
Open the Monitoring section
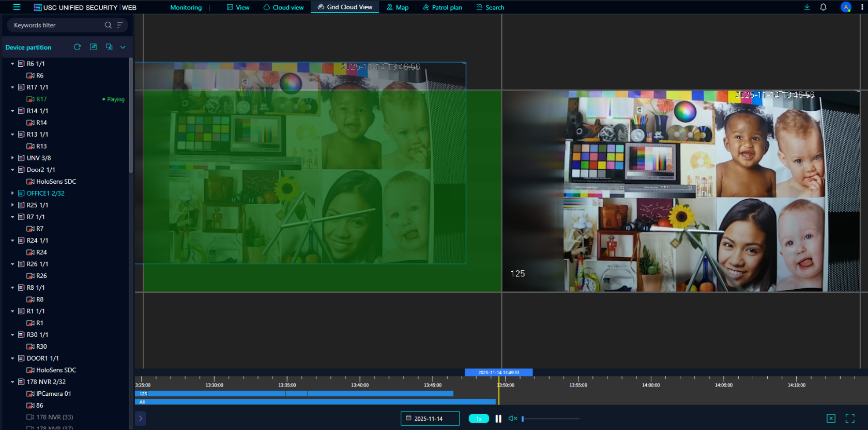(x=186, y=7)
